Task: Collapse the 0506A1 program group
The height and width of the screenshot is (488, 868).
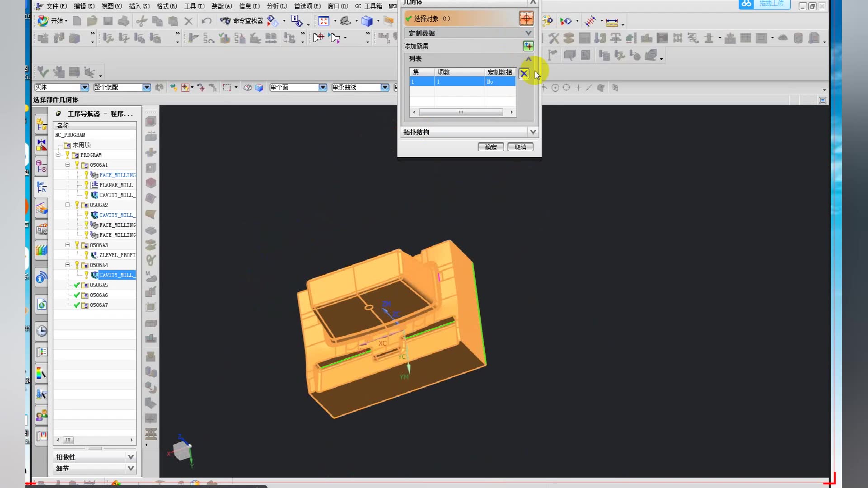Action: 67,165
